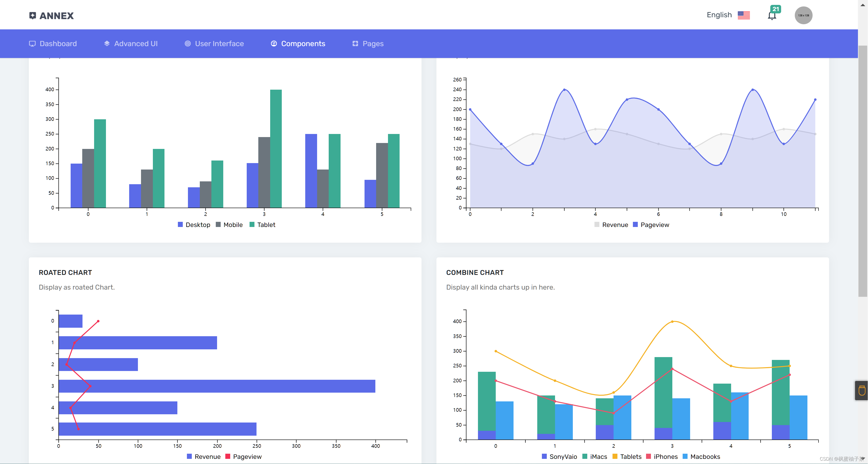This screenshot has height=464, width=868.
Task: Click the Dashboard monitor icon
Action: (x=32, y=44)
